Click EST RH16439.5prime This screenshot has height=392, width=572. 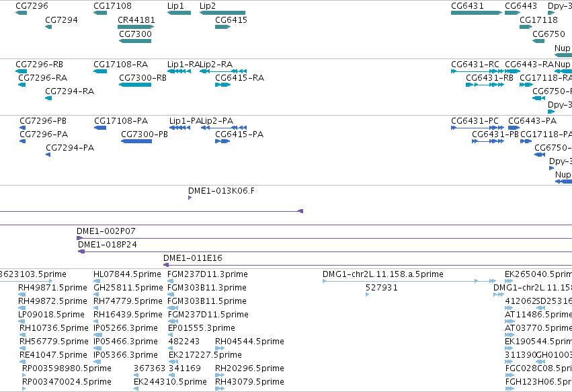97,321
